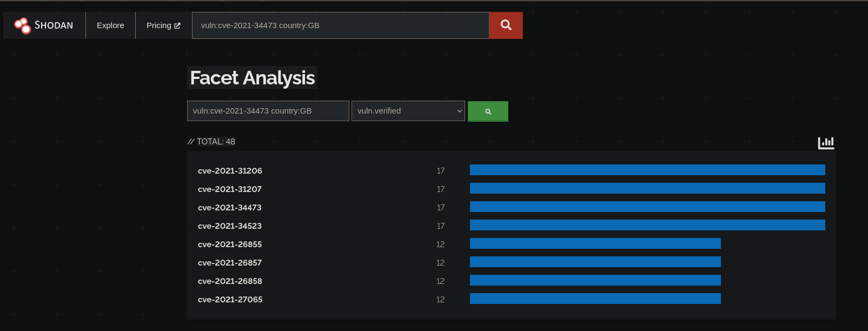Click the blue bar for cve-2021-26857
The height and width of the screenshot is (331, 868).
595,262
